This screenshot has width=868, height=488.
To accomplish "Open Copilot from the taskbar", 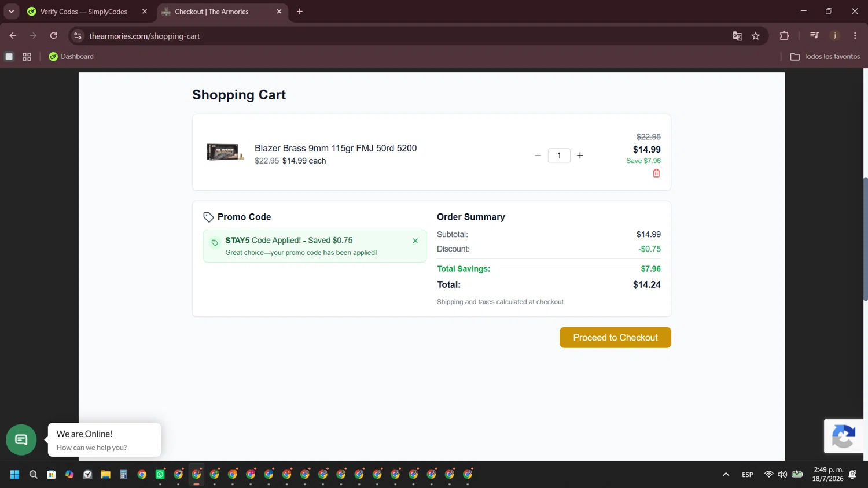I will (x=69, y=475).
